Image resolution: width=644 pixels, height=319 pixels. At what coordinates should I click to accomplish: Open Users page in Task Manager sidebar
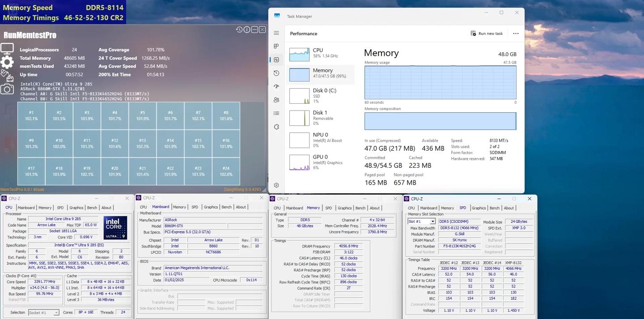coord(276,100)
